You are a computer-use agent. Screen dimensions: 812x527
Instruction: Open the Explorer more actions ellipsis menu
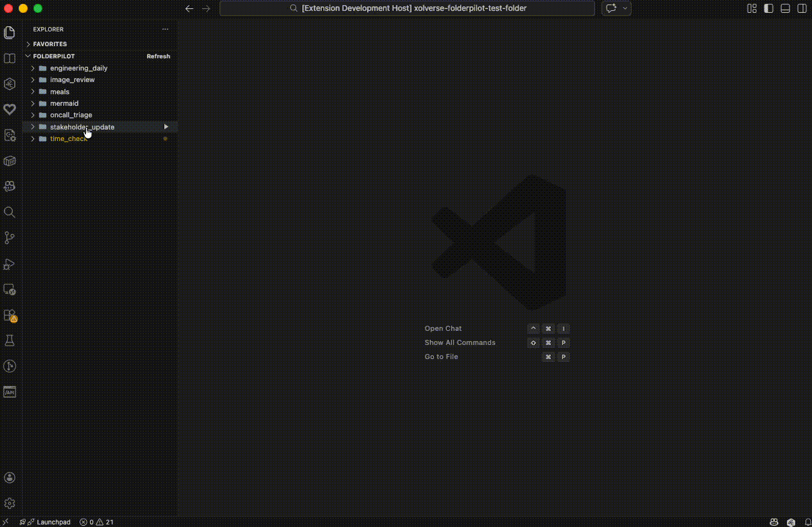coord(165,29)
